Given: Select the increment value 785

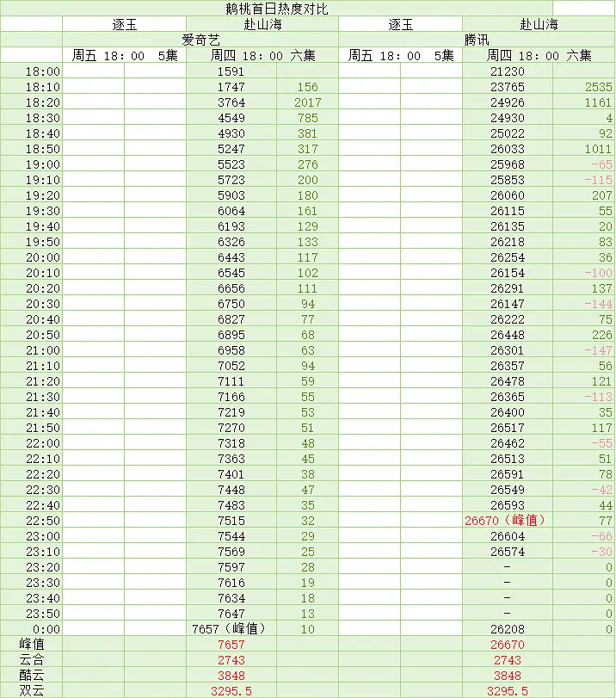Looking at the screenshot, I should pyautogui.click(x=307, y=118).
